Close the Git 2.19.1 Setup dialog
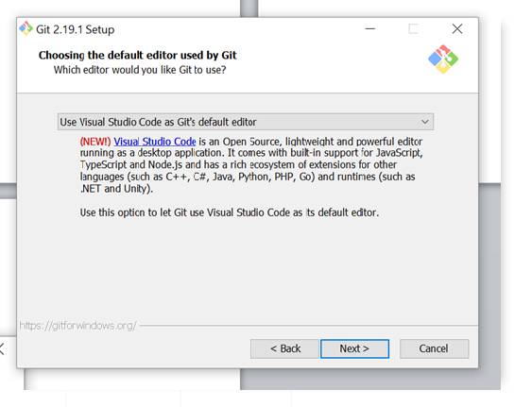This screenshot has width=532, height=407. pyautogui.click(x=457, y=29)
